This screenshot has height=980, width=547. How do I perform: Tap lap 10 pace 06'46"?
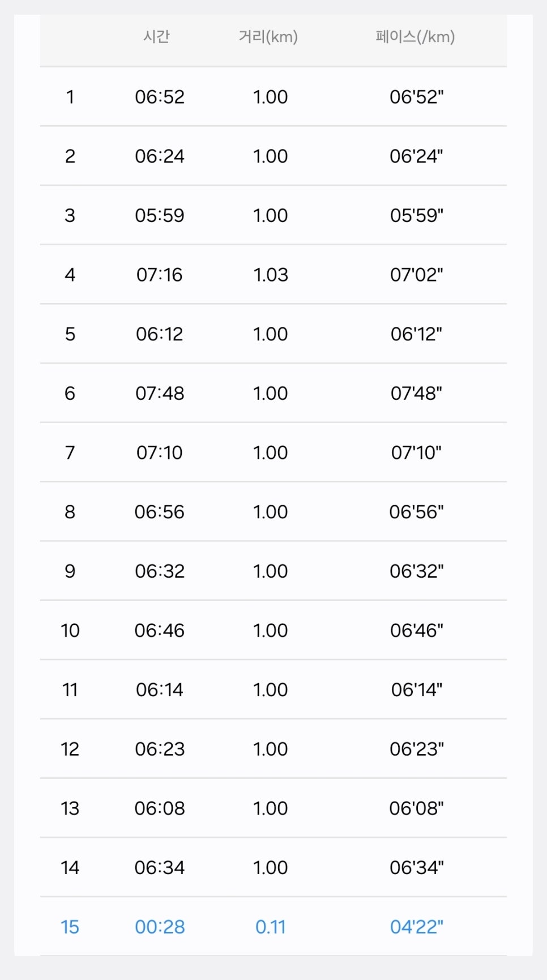(417, 630)
